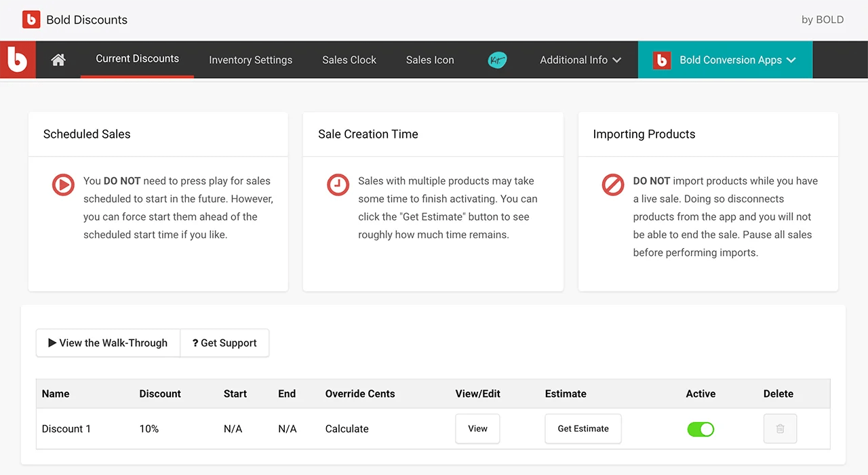The width and height of the screenshot is (868, 475).
Task: Disable the Active toggle for Discount 1
Action: (701, 429)
